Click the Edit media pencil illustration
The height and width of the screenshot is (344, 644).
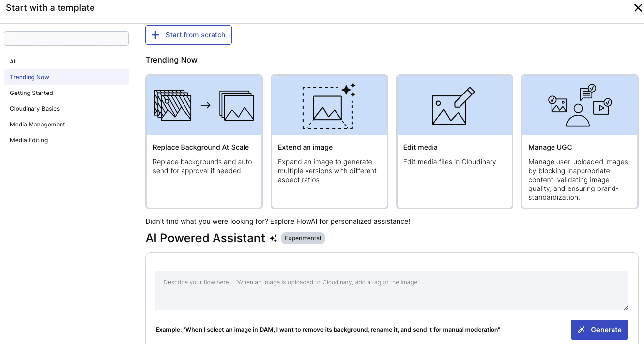point(454,105)
